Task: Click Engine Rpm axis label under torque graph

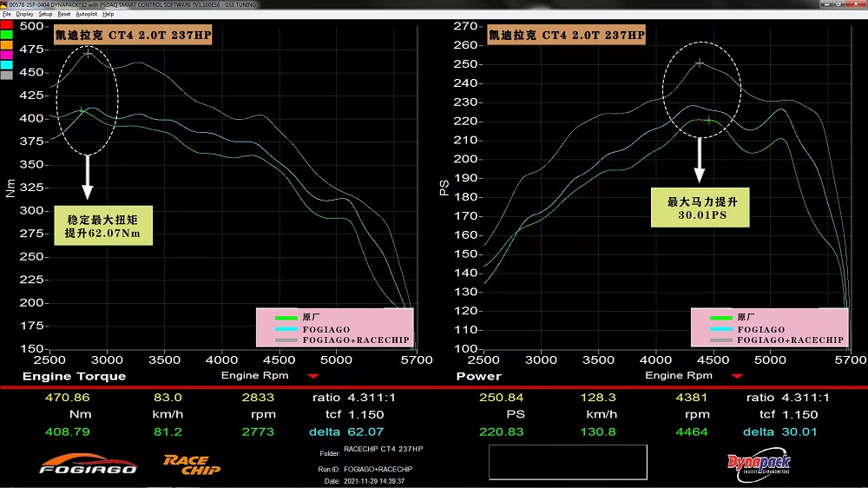Action: pos(254,376)
